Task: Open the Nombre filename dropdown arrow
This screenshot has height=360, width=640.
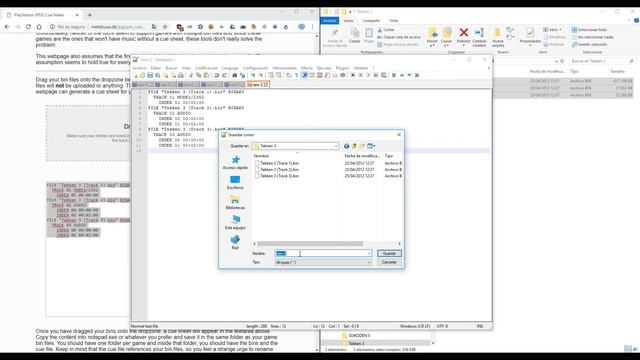Action: tap(369, 253)
